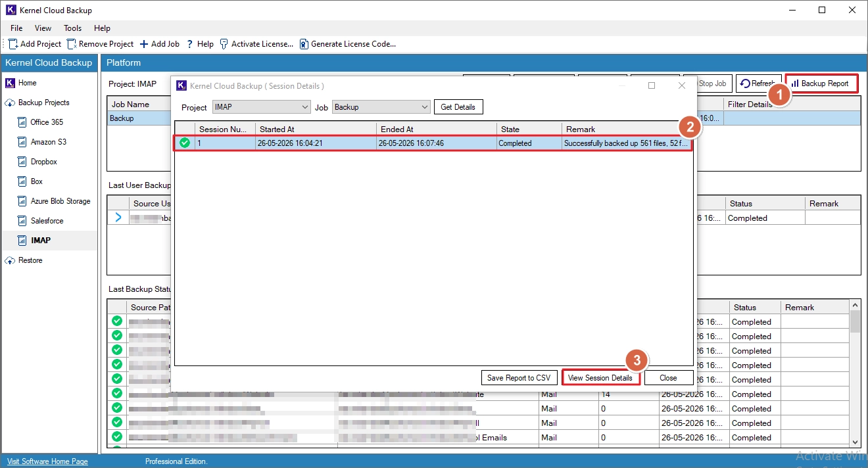Click the Close button in Session Details
This screenshot has width=868, height=468.
(668, 378)
